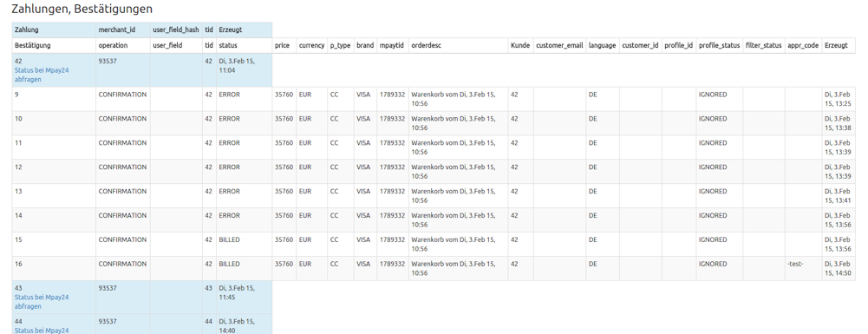
Task: Select the BILLED status in confirmation row 16
Action: coord(229,264)
